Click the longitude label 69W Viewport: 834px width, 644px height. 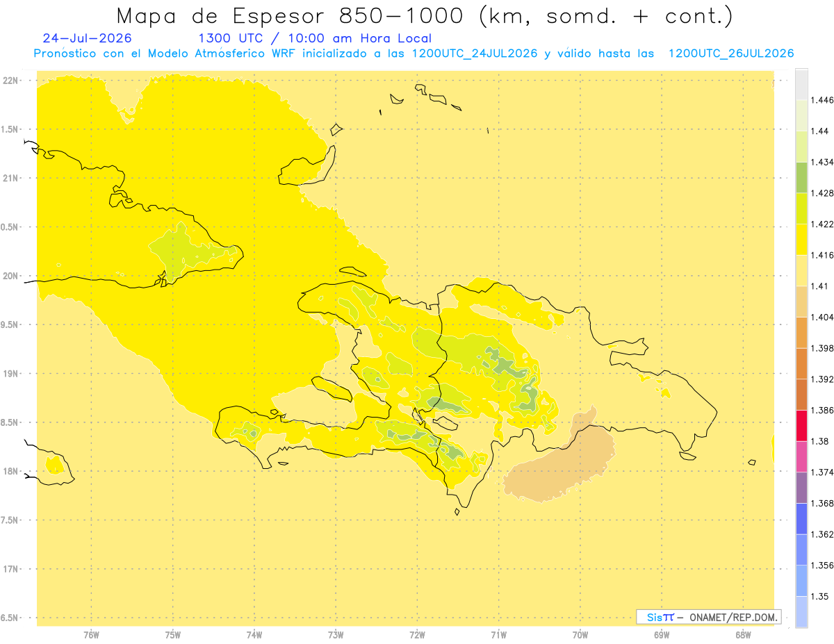[662, 634]
